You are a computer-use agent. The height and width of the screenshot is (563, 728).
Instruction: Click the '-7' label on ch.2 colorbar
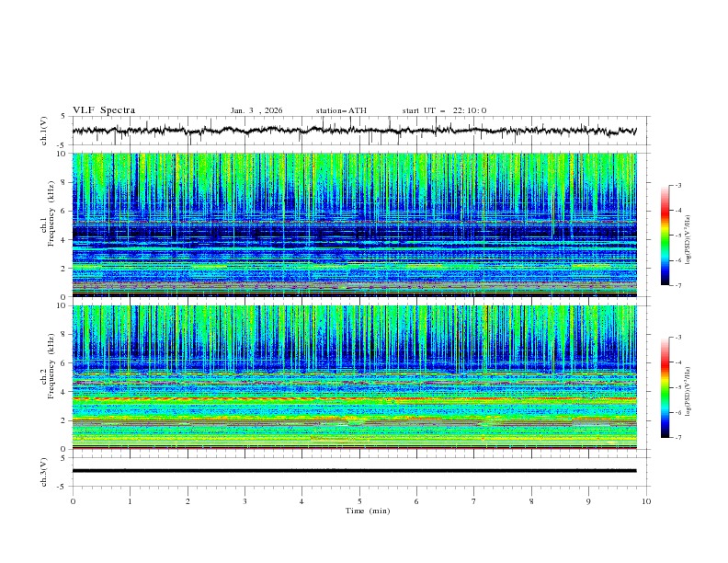(x=677, y=438)
